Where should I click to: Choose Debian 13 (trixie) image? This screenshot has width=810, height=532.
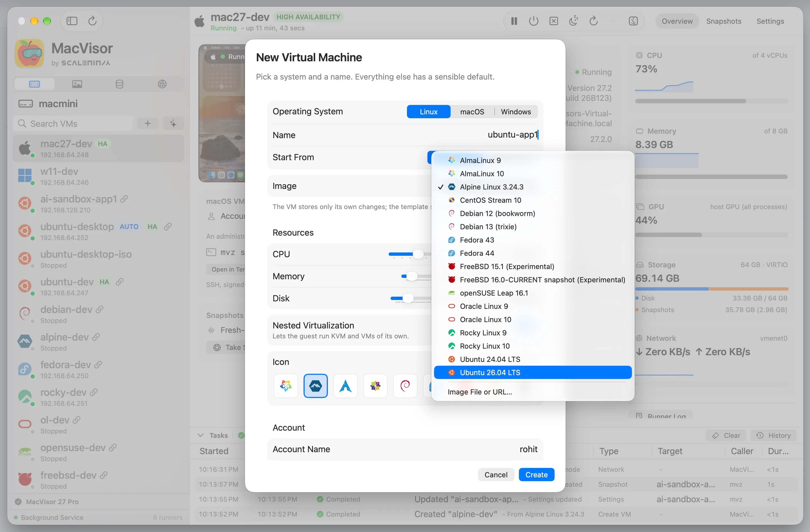tap(533, 227)
